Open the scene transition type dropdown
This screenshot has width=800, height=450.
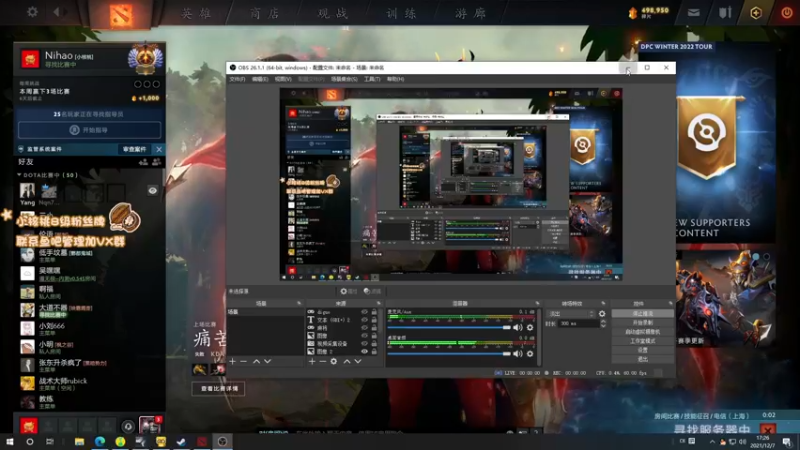pyautogui.click(x=570, y=314)
